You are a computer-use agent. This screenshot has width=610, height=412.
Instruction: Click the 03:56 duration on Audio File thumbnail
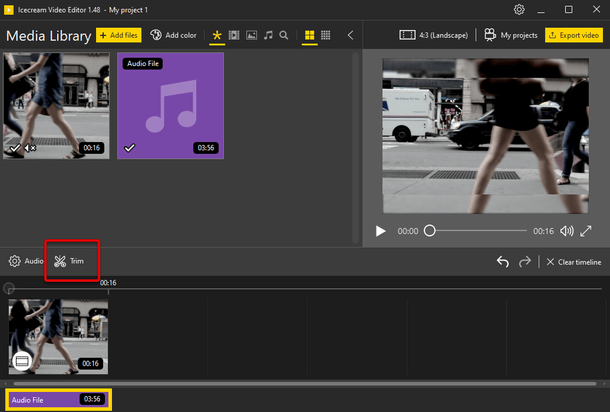pyautogui.click(x=206, y=148)
